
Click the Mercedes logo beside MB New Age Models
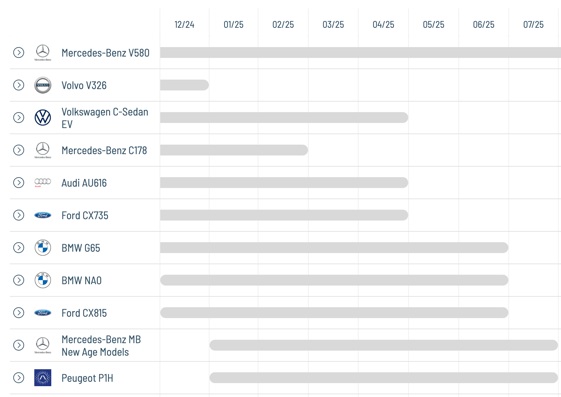[x=43, y=345]
